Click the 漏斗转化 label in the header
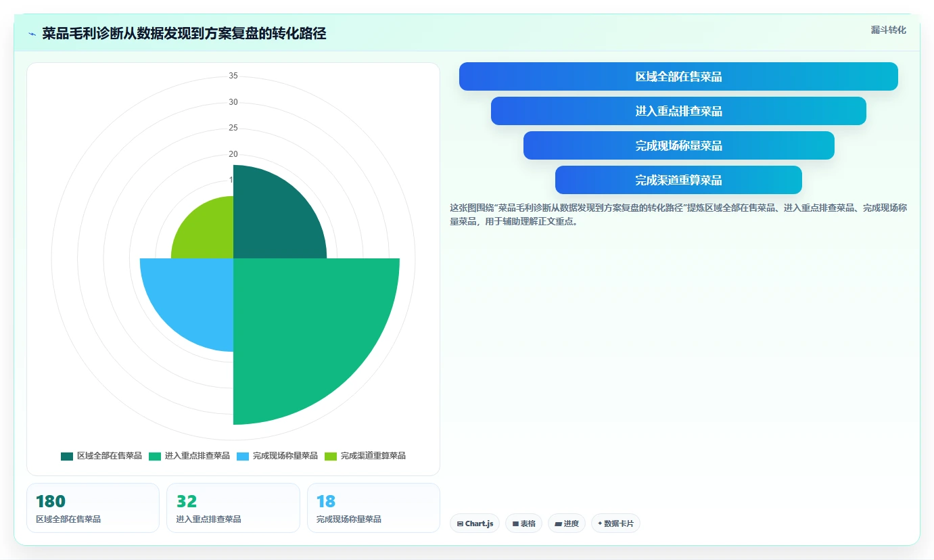 pos(888,30)
